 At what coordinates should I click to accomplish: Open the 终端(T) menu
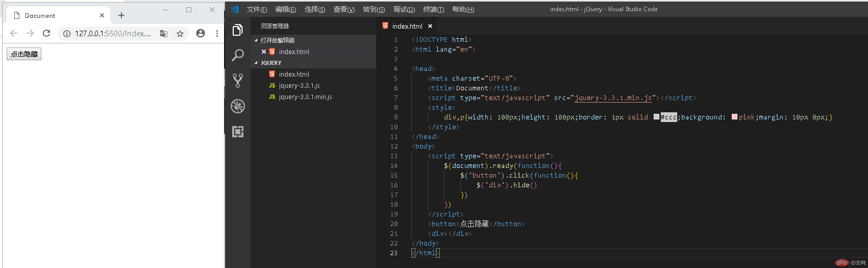[434, 9]
